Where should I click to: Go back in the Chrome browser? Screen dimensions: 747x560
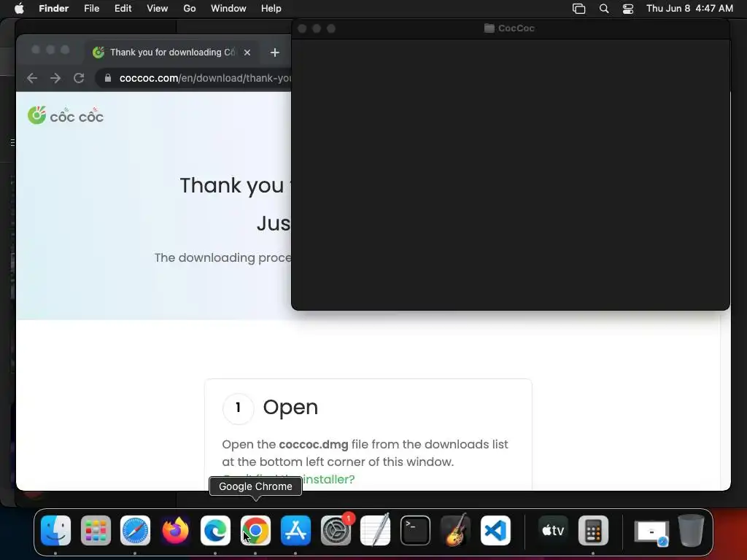click(32, 78)
